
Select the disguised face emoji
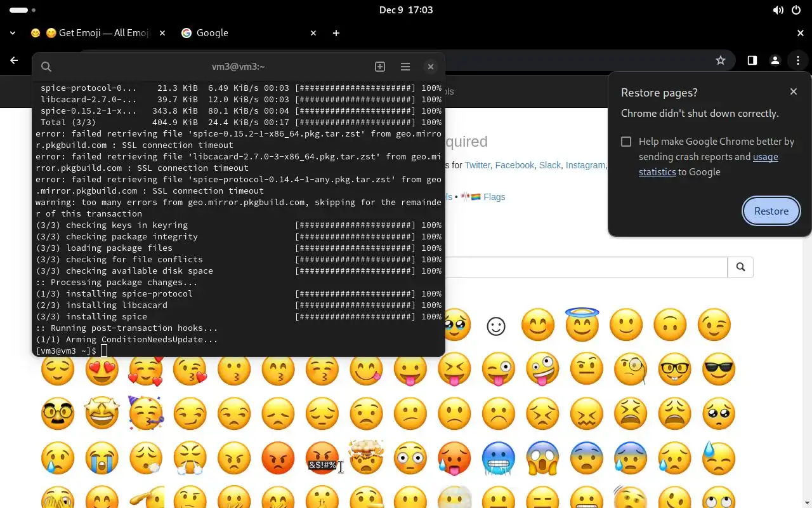pyautogui.click(x=58, y=413)
